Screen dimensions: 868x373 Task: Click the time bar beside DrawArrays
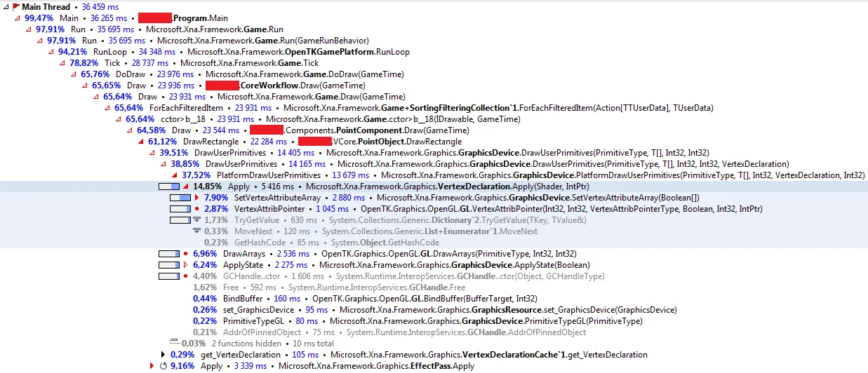(x=169, y=254)
